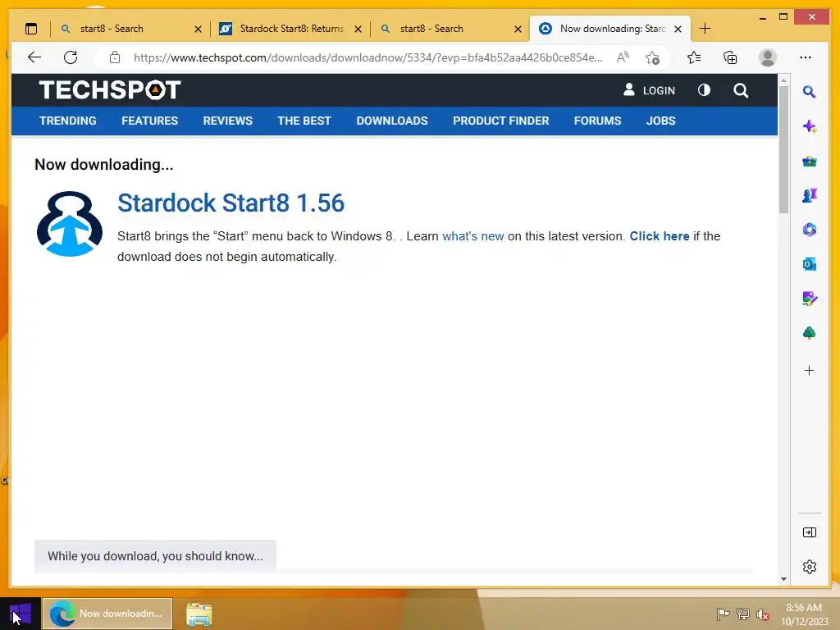Go back with the browser back arrow
This screenshot has height=630, width=840.
[34, 57]
